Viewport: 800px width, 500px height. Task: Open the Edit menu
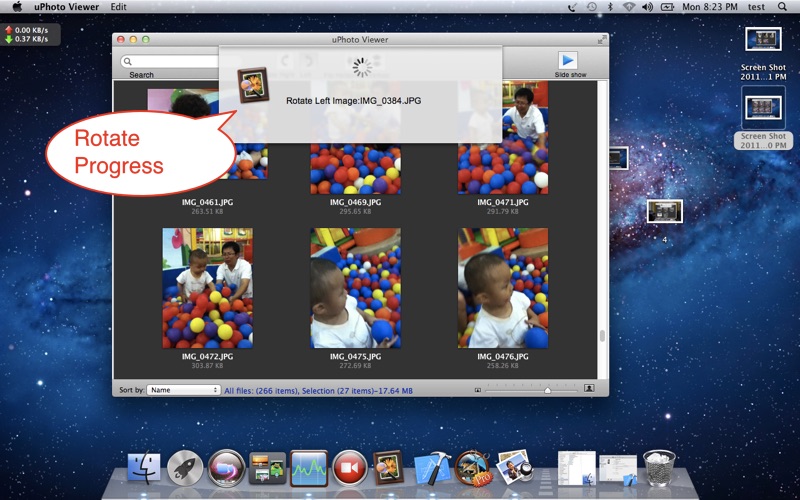118,7
